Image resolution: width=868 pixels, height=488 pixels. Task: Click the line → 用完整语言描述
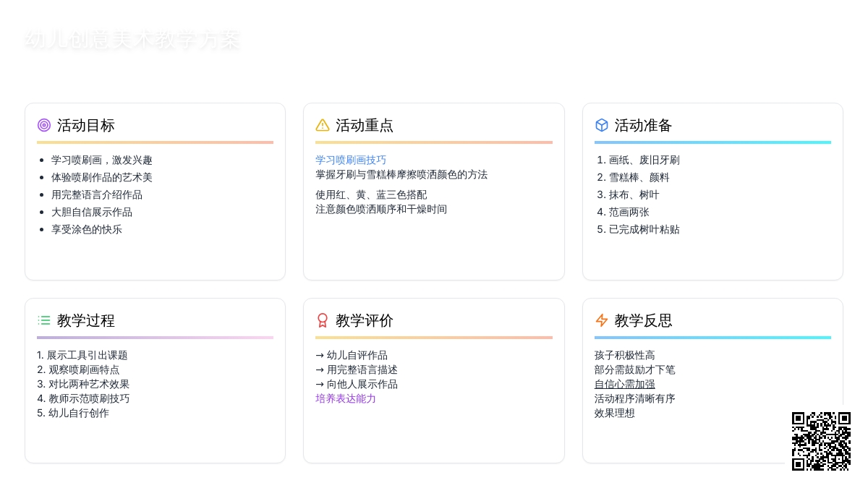[357, 369]
